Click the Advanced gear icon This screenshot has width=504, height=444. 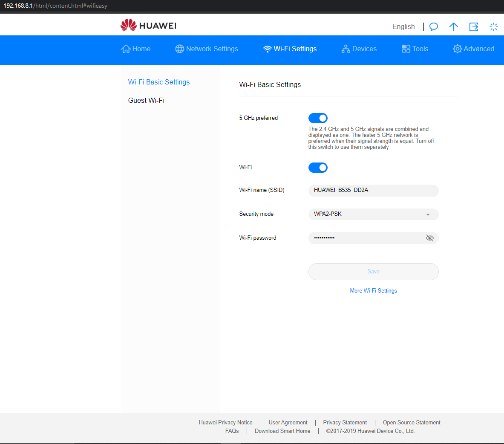coord(457,49)
